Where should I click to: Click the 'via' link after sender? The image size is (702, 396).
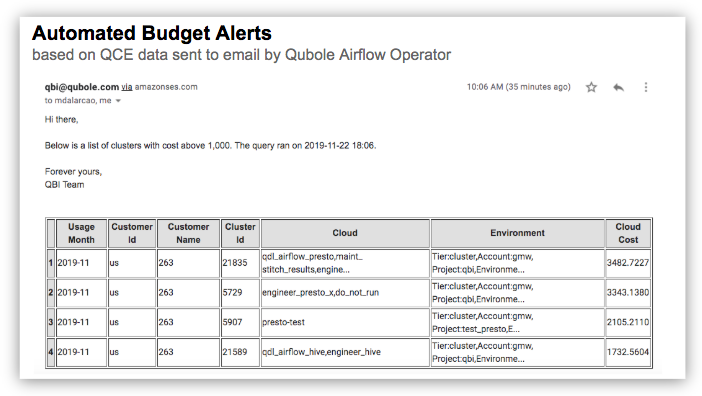127,87
